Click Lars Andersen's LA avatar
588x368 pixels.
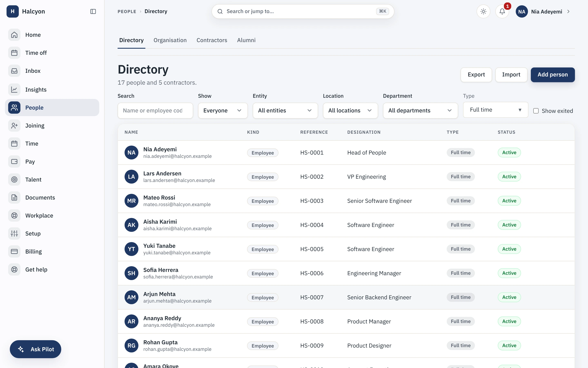[131, 177]
